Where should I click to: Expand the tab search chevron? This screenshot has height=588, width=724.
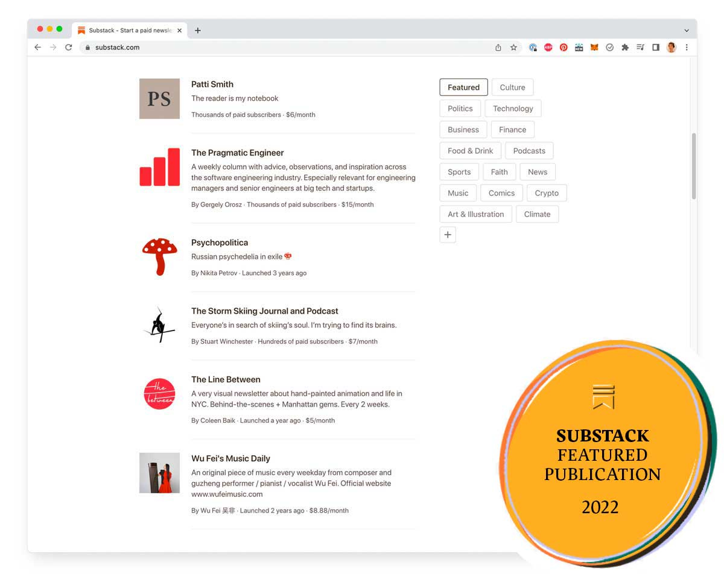coord(687,30)
